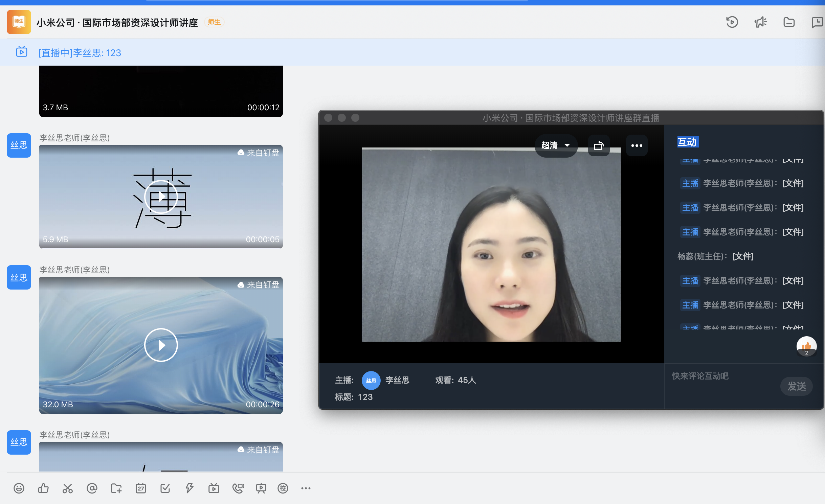Select the 互动 tab in live window
Viewport: 825px width, 504px height.
(687, 142)
